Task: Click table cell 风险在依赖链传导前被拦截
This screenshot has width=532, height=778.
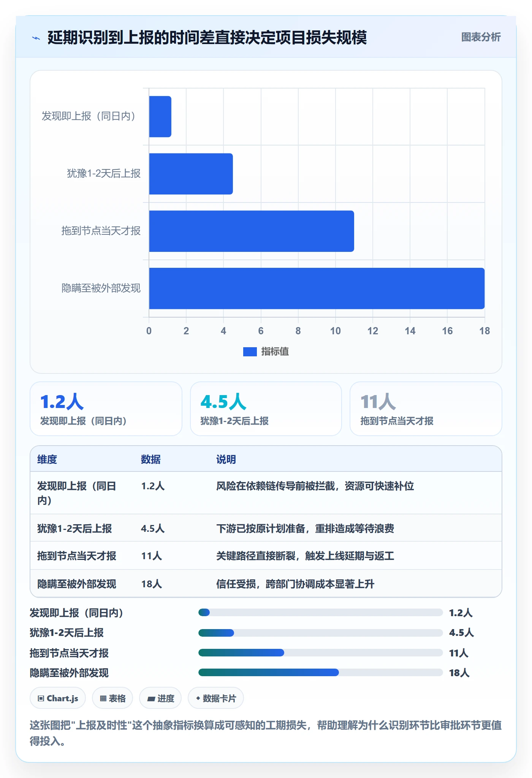Action: coord(315,486)
